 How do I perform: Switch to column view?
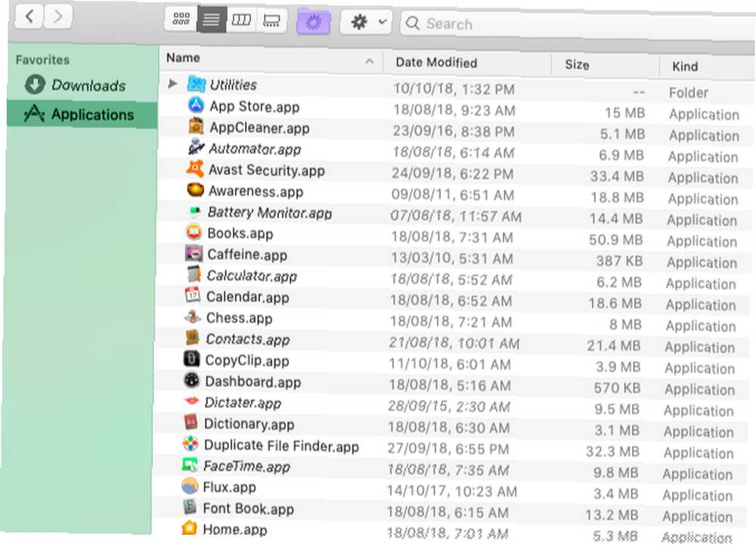(242, 20)
